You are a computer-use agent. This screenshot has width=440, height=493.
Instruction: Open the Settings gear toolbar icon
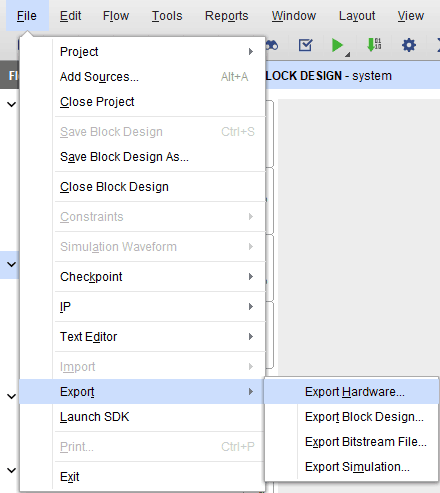click(x=409, y=45)
